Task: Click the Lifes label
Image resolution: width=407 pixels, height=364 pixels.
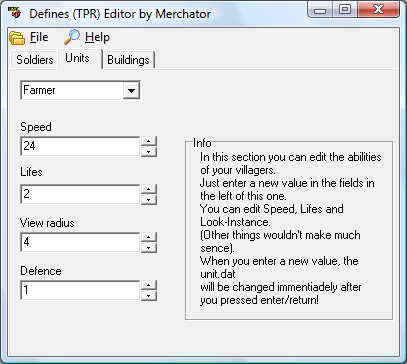Action: pos(31,172)
